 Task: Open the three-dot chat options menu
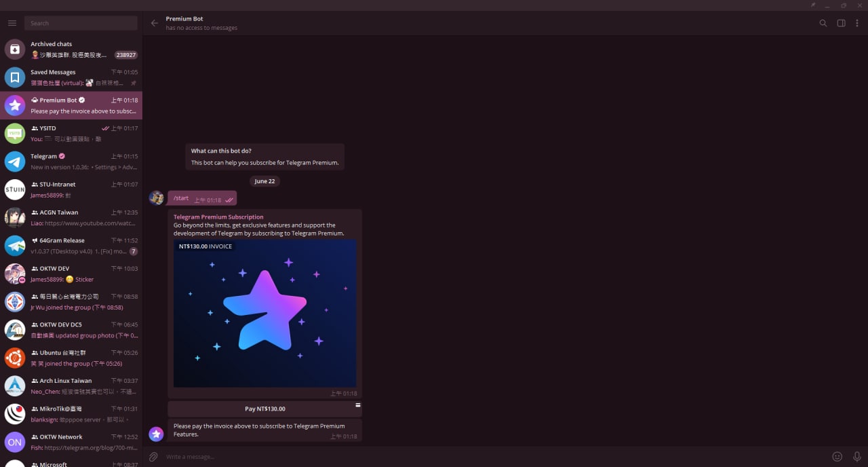pos(857,23)
